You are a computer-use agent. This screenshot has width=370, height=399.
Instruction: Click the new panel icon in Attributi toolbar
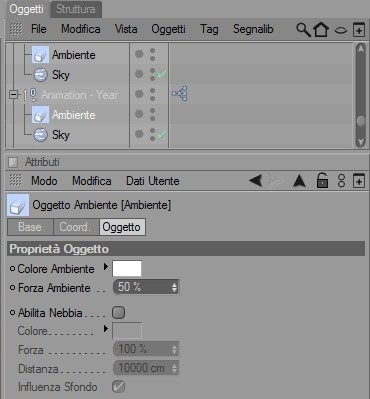pyautogui.click(x=359, y=181)
